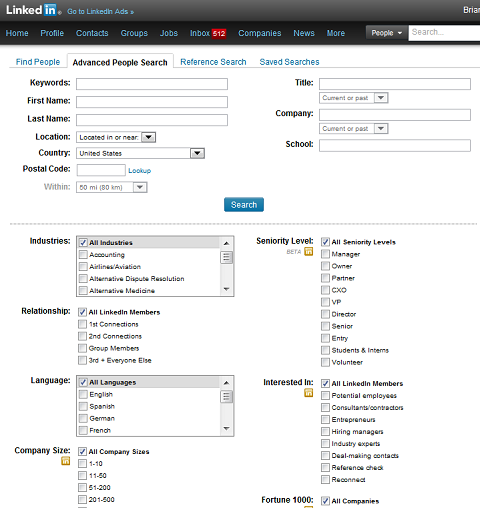Open the Companies menu

[260, 33]
